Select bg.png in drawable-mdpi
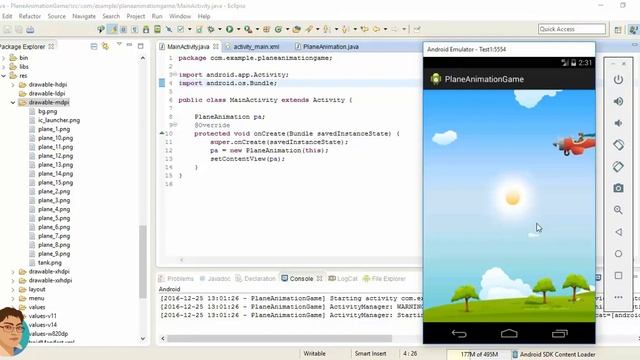The height and width of the screenshot is (360, 640). pyautogui.click(x=43, y=111)
